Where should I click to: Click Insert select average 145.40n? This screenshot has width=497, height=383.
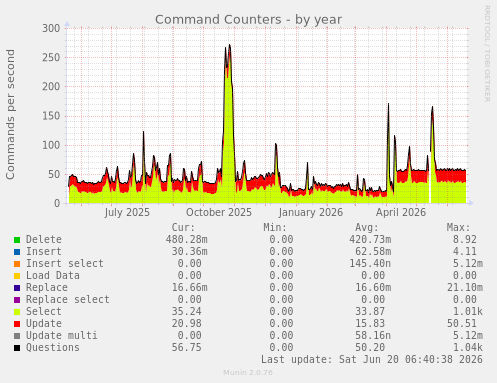tap(370, 263)
